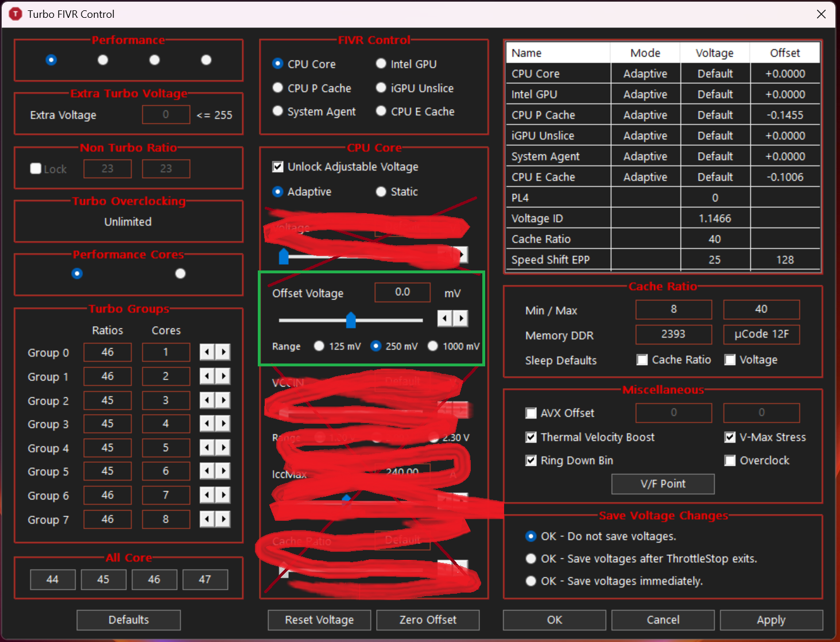The image size is (840, 642).
Task: Click the Defaults button
Action: (129, 620)
